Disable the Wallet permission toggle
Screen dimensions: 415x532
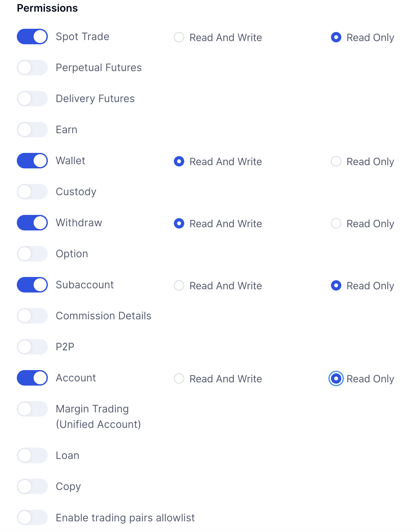pyautogui.click(x=32, y=161)
